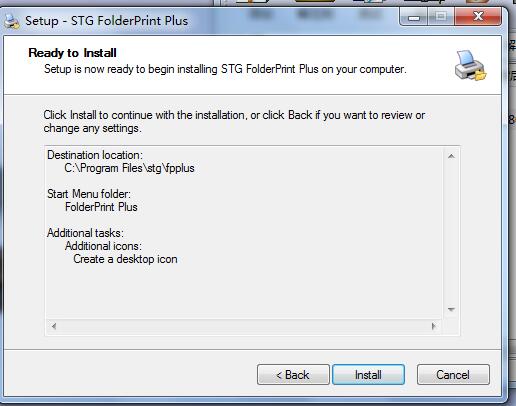Click the down arrow of the vertical scrollbar
This screenshot has height=406, width=516.
[451, 310]
